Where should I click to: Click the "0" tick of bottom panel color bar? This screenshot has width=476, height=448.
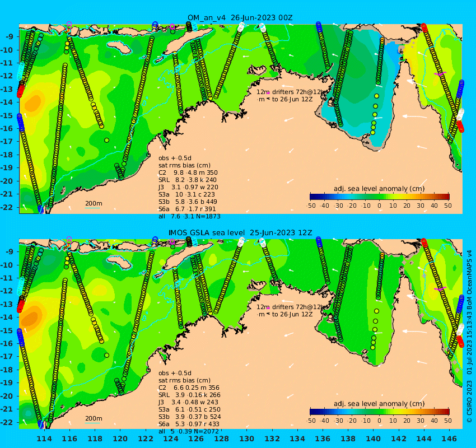380,421
